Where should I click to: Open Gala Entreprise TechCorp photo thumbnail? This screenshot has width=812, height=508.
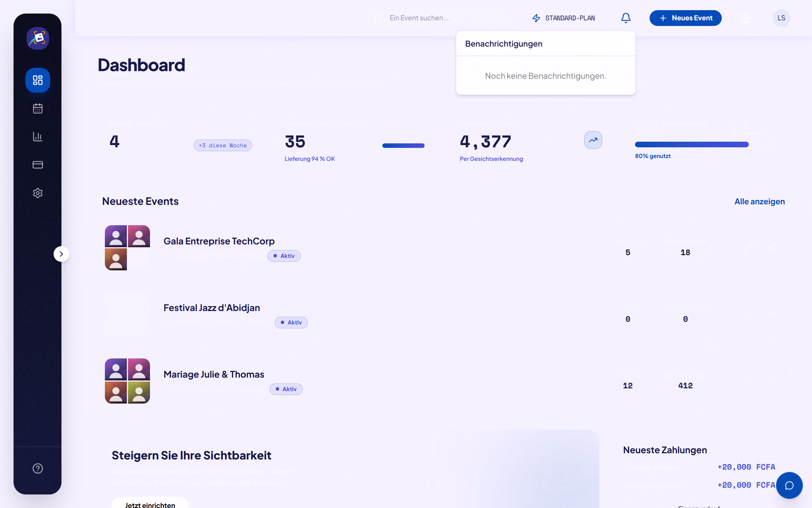[127, 248]
